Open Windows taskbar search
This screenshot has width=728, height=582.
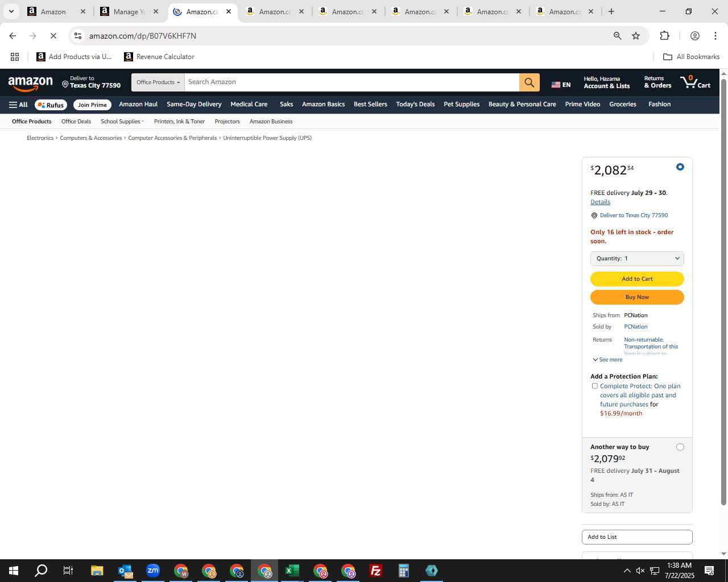(41, 571)
